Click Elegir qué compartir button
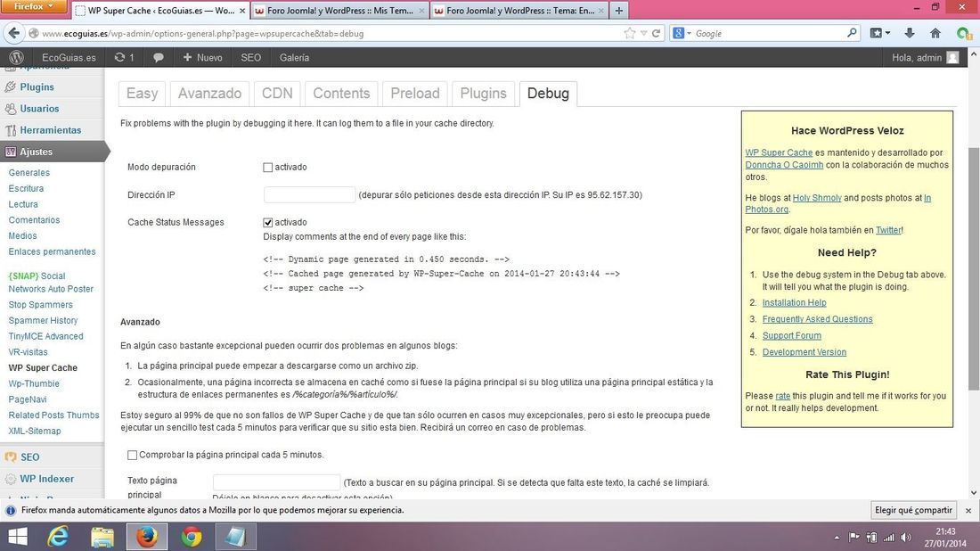Screen dimensions: 980x551 pos(913,510)
